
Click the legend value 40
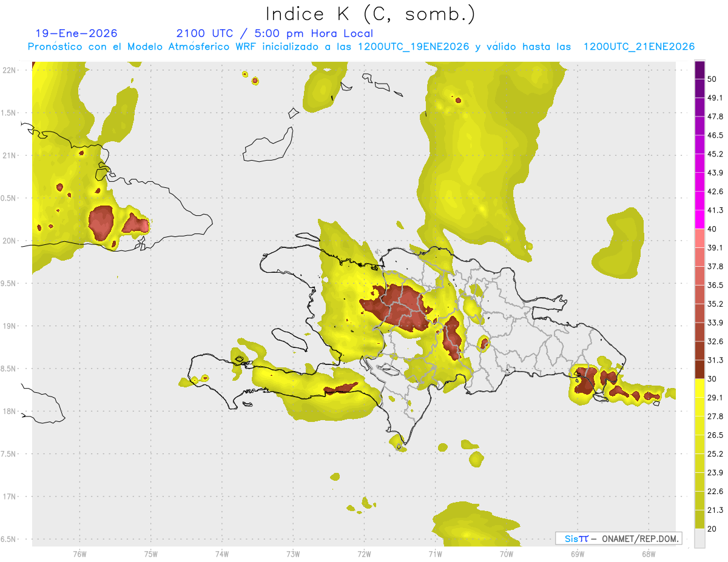[712, 229]
